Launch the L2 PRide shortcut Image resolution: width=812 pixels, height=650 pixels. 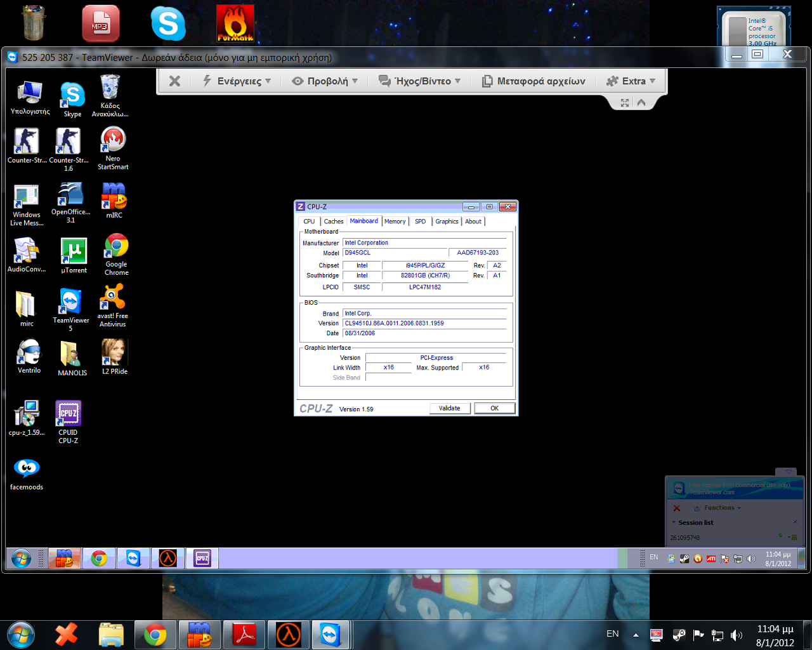pos(115,356)
